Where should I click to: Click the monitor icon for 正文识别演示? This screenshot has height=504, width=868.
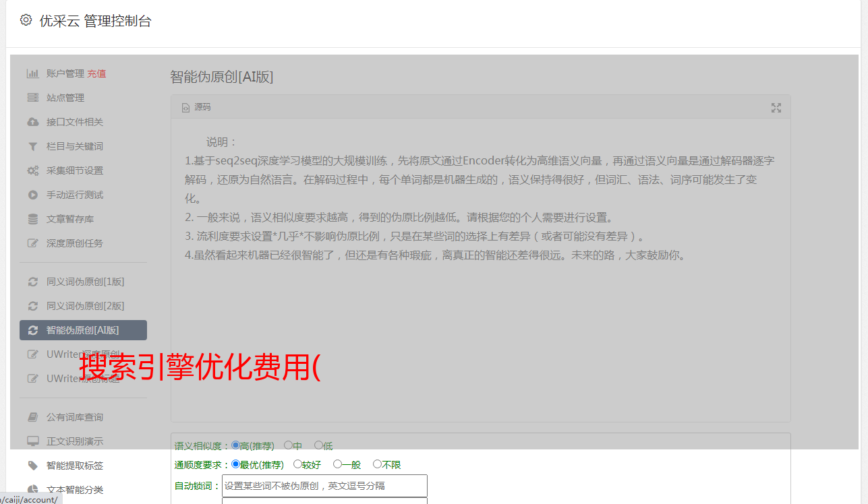point(32,441)
